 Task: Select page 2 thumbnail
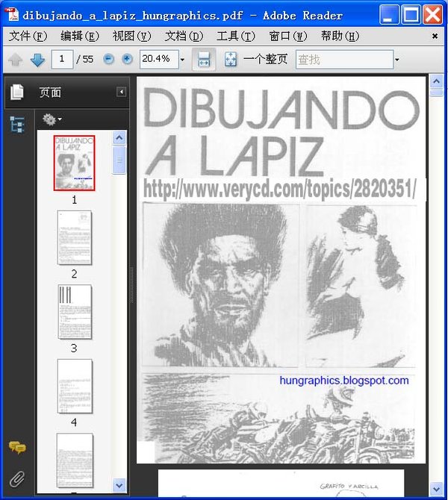[75, 237]
